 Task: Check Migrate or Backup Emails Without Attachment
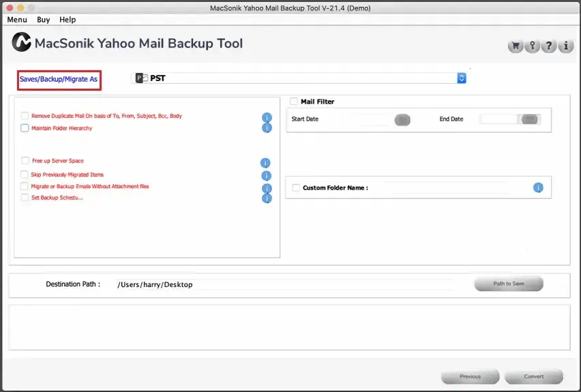pos(24,186)
